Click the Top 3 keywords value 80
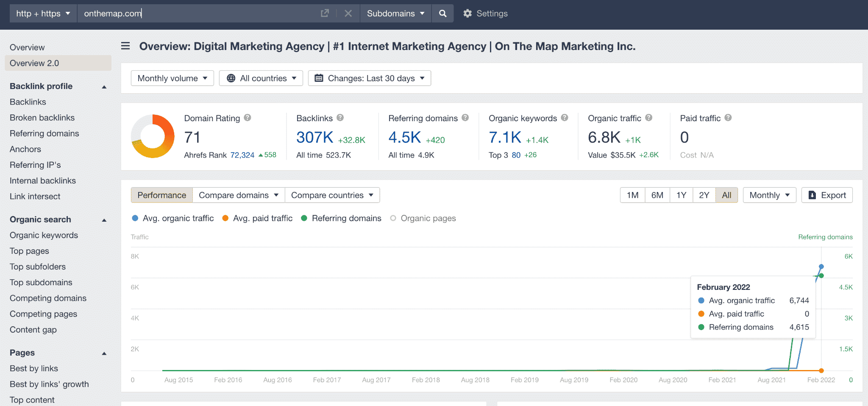The width and height of the screenshot is (868, 406). pos(516,155)
